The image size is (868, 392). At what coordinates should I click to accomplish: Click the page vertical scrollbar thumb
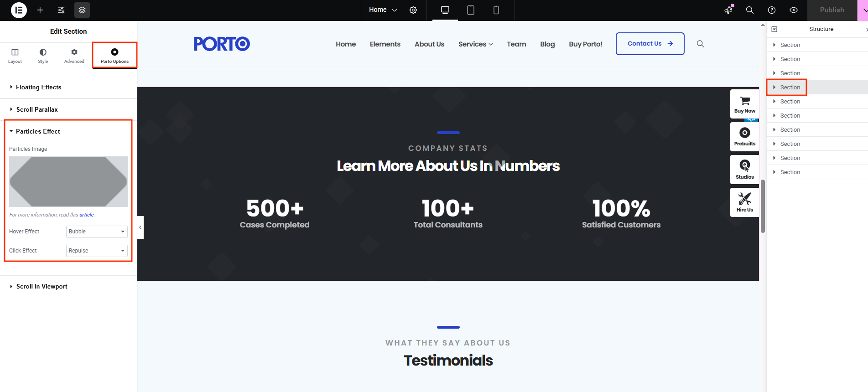pyautogui.click(x=763, y=206)
